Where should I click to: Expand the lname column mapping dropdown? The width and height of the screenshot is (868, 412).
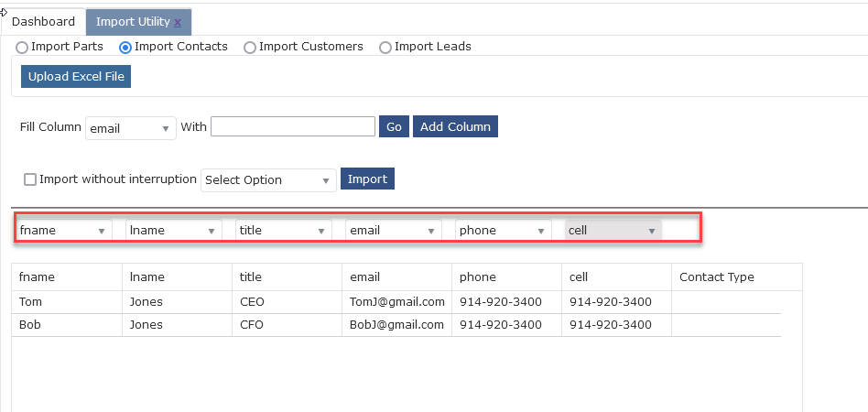[173, 231]
